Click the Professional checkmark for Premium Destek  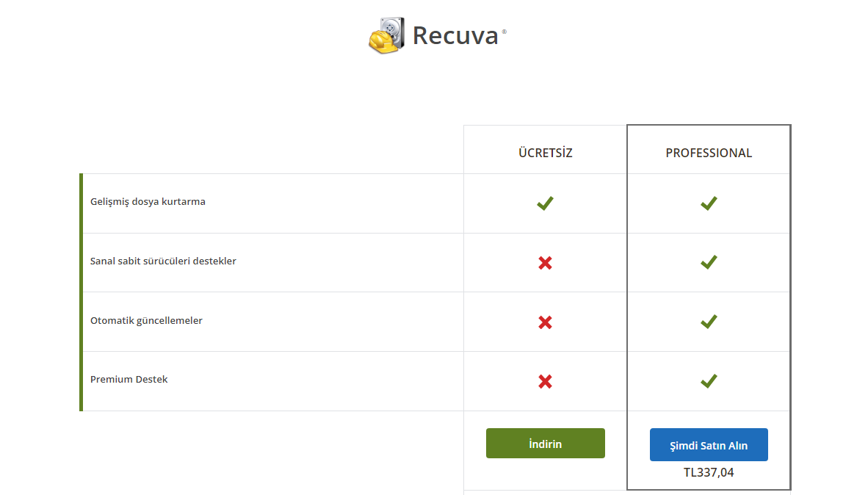click(x=709, y=381)
